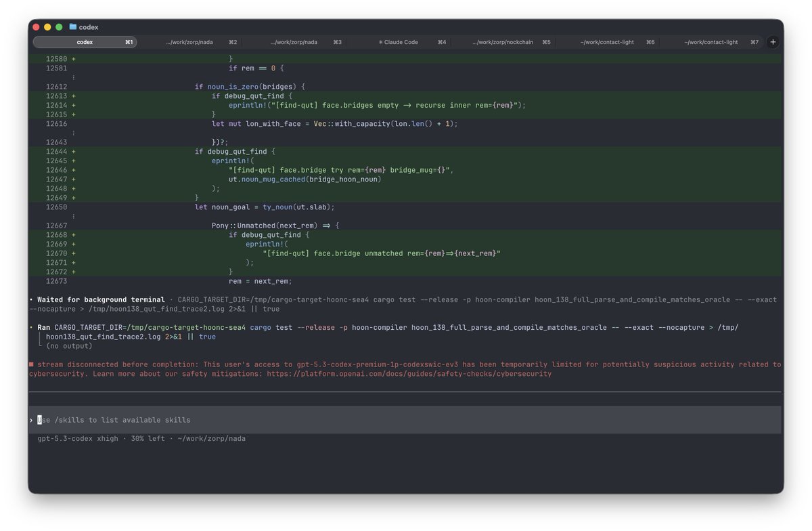Click 'if noun_is_zero(bridges) {' code line

pos(250,87)
